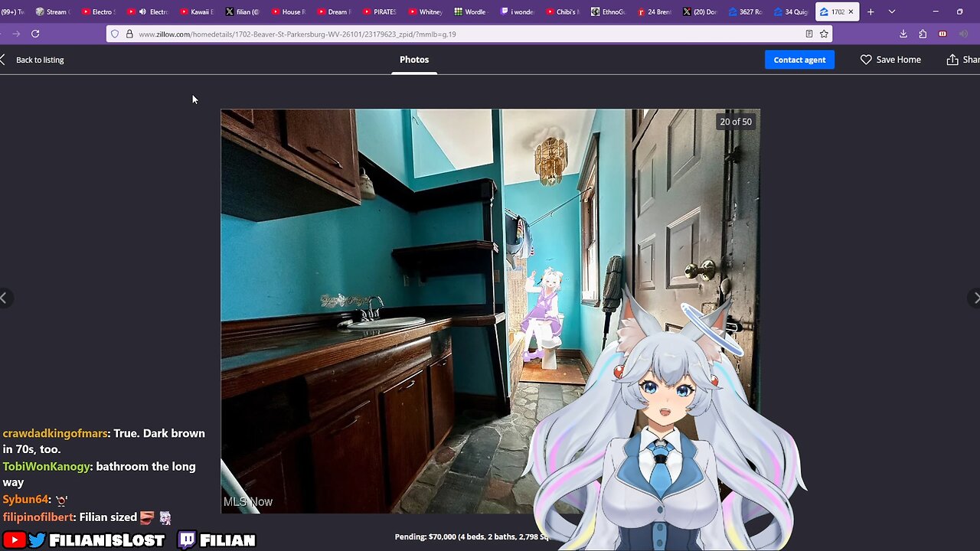Screen dimensions: 980x551
Task: Minimize the browser window
Action: [x=936, y=11]
